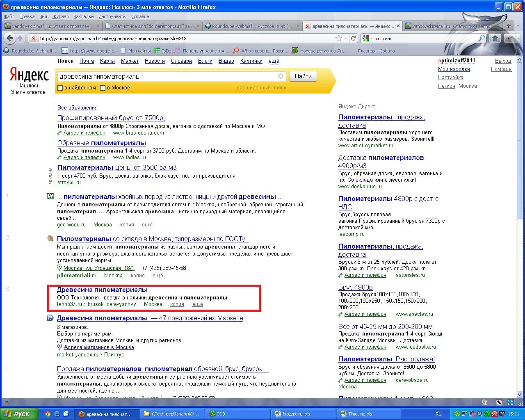Open TimeLine.xls from the taskbar
525x420 pixels.
(368, 414)
